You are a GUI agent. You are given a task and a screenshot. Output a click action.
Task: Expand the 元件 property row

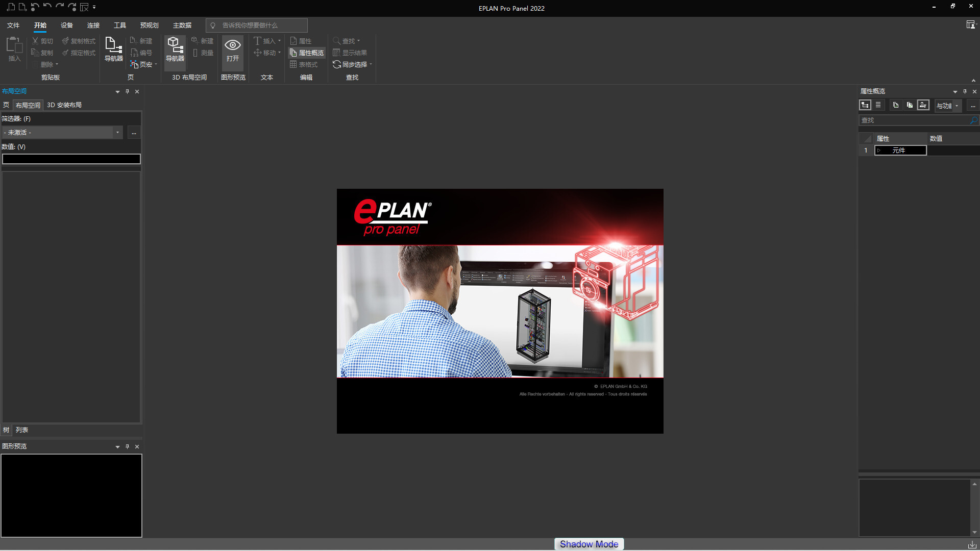879,151
